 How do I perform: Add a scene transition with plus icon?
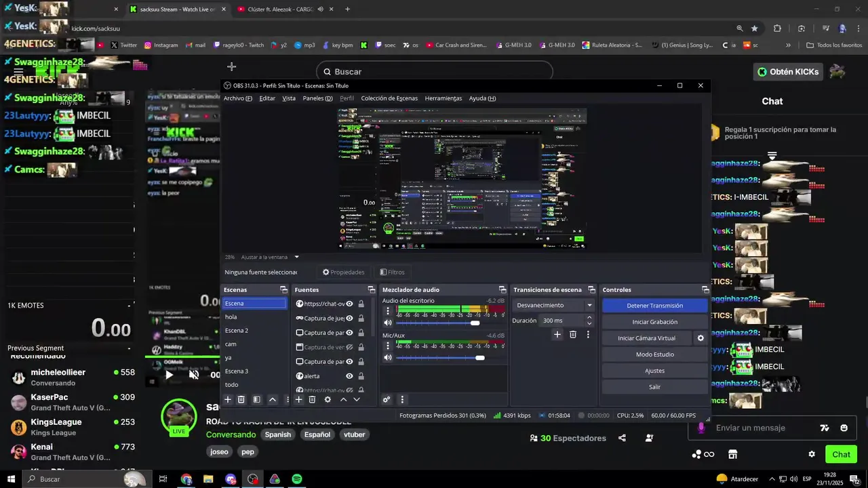(x=557, y=334)
